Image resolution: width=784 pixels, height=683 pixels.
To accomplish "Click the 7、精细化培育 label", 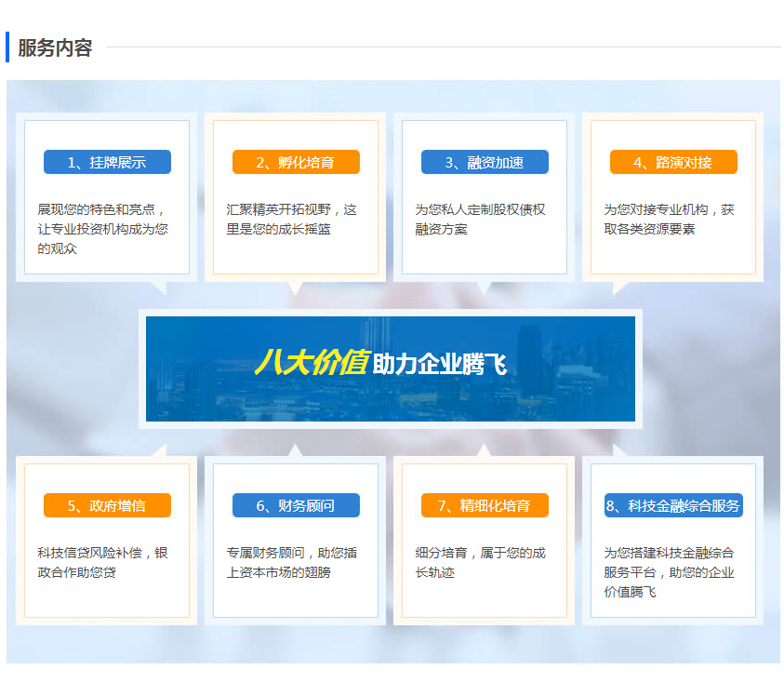I will [485, 505].
